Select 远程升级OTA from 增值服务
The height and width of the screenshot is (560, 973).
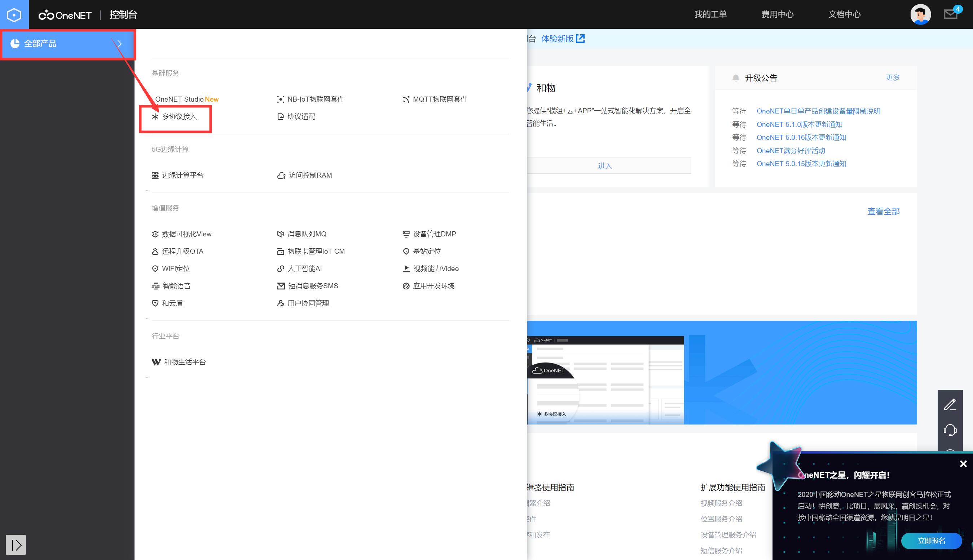[182, 251]
